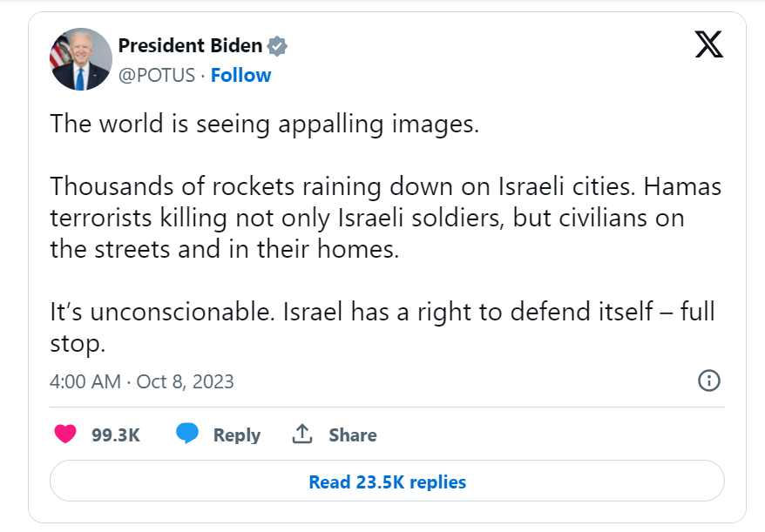This screenshot has height=532, width=765.
Task: Click the President Biden display name
Action: (x=191, y=46)
